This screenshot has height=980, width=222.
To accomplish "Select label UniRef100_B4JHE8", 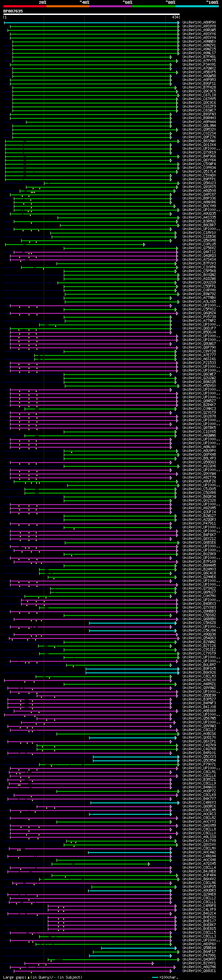I will click(x=199, y=871).
